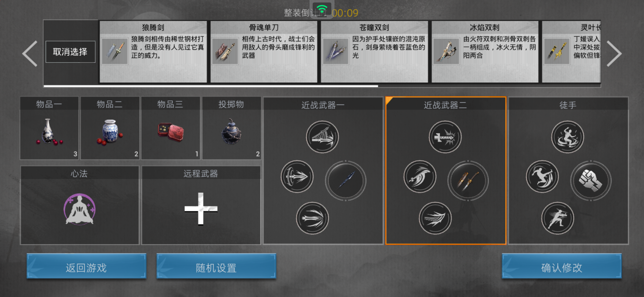The image size is (644, 297).
Task: Open the meditation figure 心法 icon
Action: tap(80, 209)
